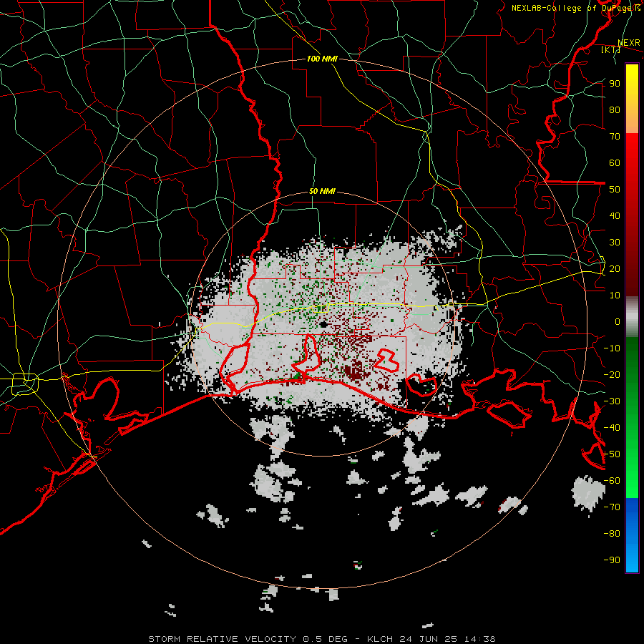644x644 pixels.
Task: Click the -20 value on the velocity scale
Action: 612,375
